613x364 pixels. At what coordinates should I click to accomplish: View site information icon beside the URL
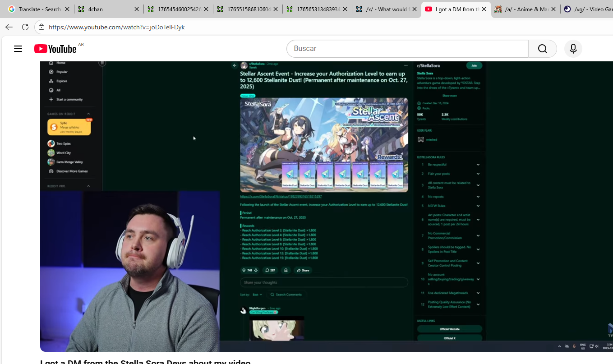pos(41,27)
